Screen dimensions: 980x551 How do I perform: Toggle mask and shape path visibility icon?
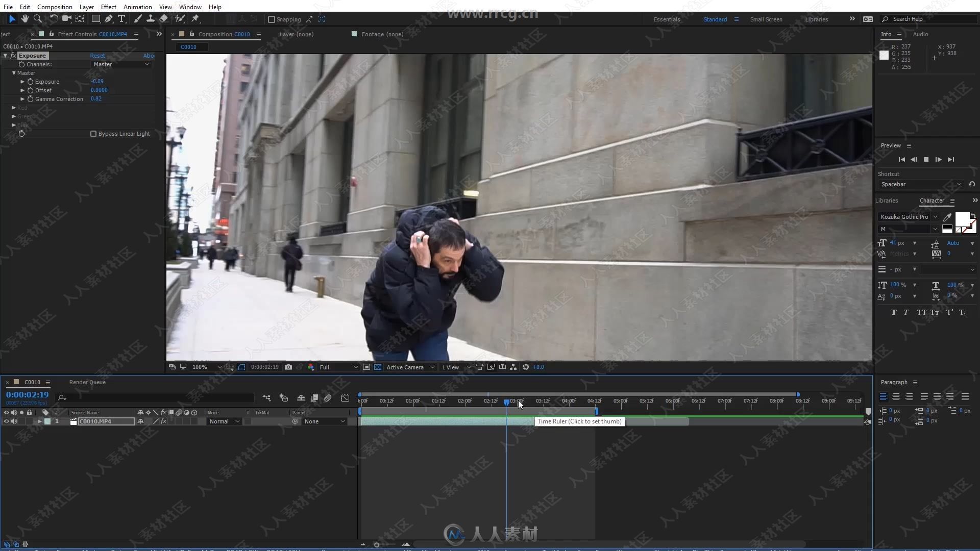tap(241, 367)
